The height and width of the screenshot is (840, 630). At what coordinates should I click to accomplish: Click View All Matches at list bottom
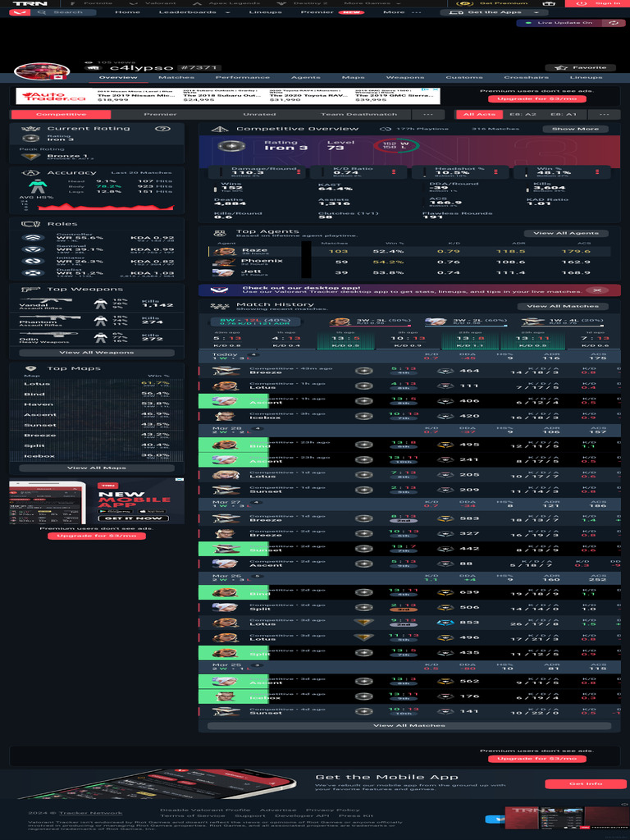pyautogui.click(x=409, y=725)
